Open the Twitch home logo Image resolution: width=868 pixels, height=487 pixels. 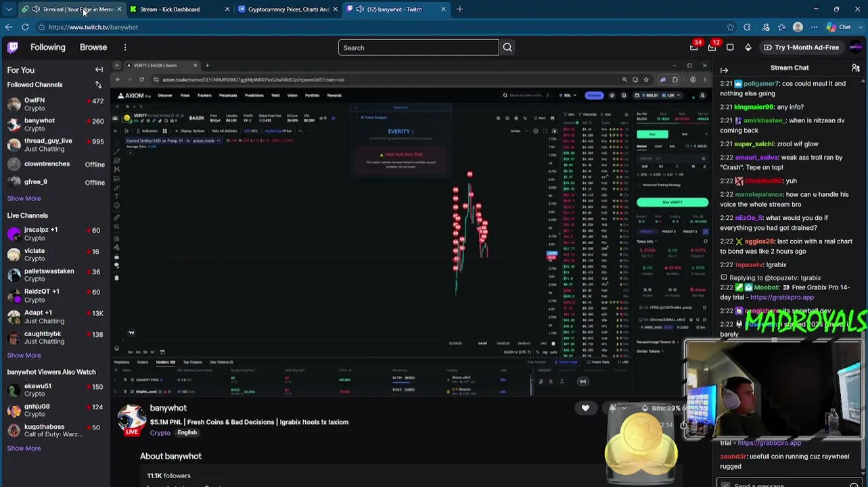[x=13, y=47]
